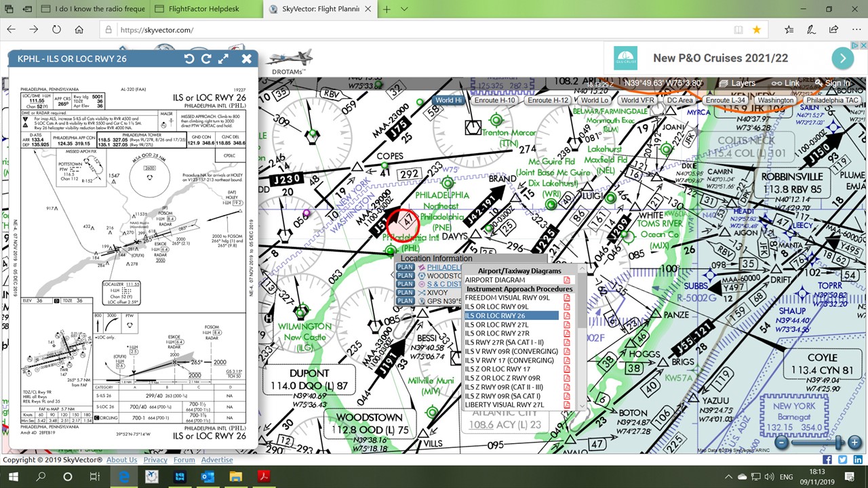Select the Washington chart

(776, 100)
